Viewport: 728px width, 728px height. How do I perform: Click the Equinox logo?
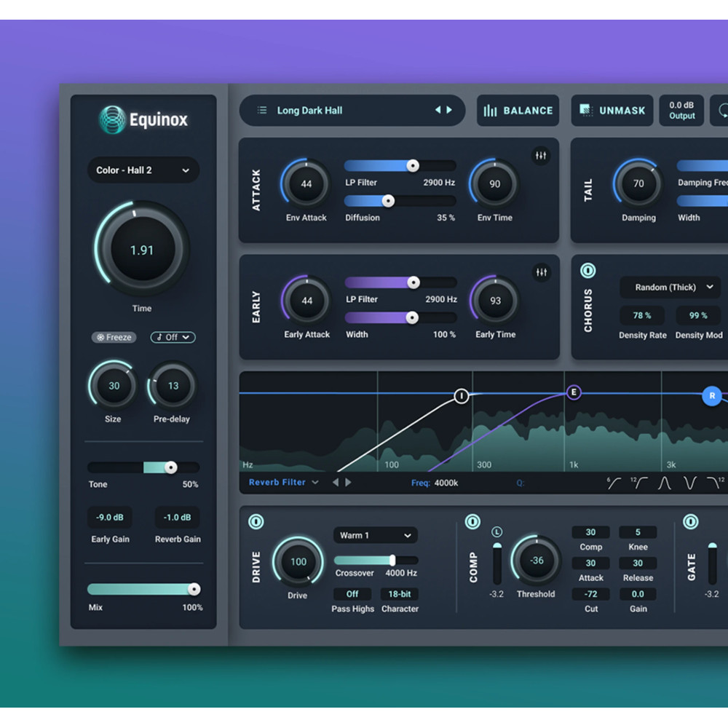pyautogui.click(x=143, y=119)
